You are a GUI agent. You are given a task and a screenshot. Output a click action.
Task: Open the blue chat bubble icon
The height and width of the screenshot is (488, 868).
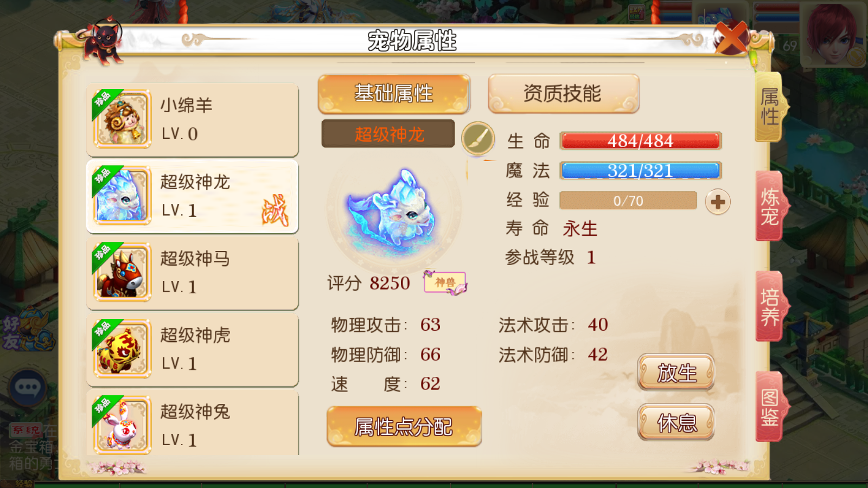coord(28,387)
